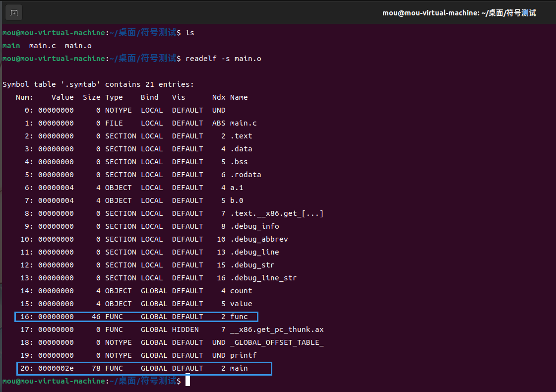Click the 'HIDDEN' visibility value in row 17

pyautogui.click(x=185, y=329)
